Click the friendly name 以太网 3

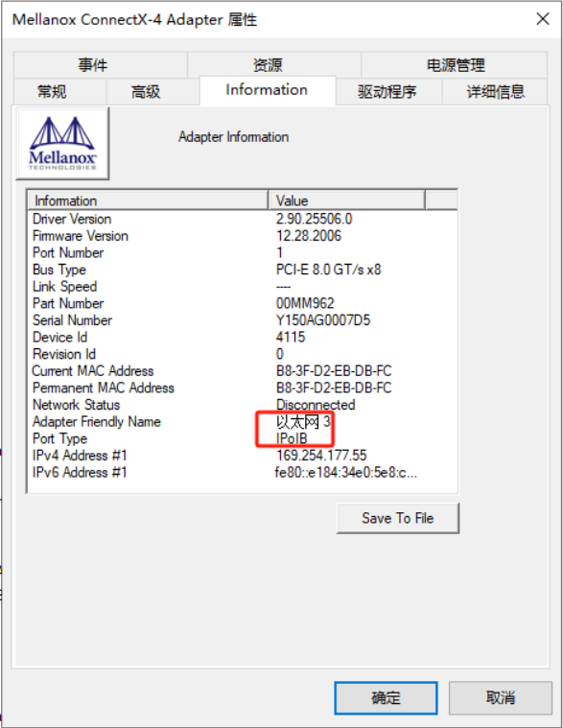(x=303, y=422)
